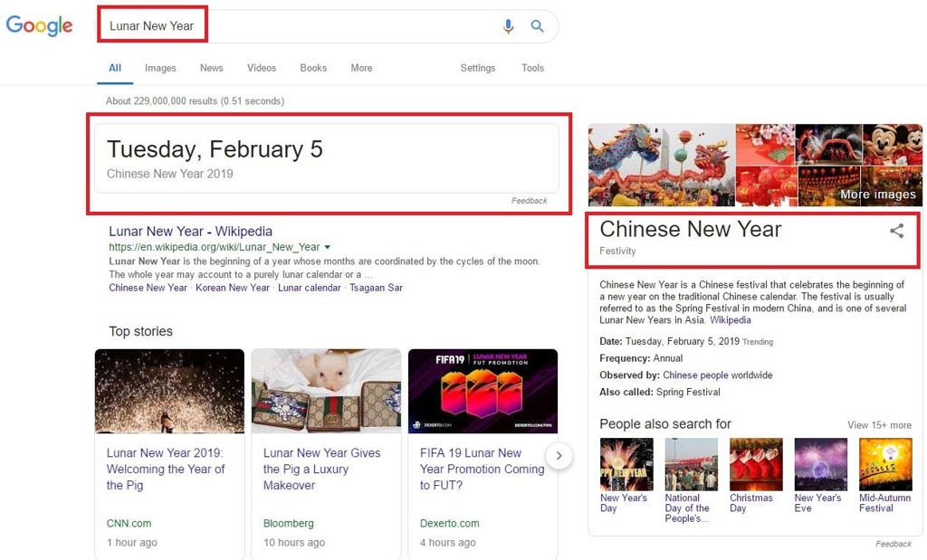Viewport: 927px width, 560px height.
Task: Click the Chinese people link
Action: pos(695,375)
